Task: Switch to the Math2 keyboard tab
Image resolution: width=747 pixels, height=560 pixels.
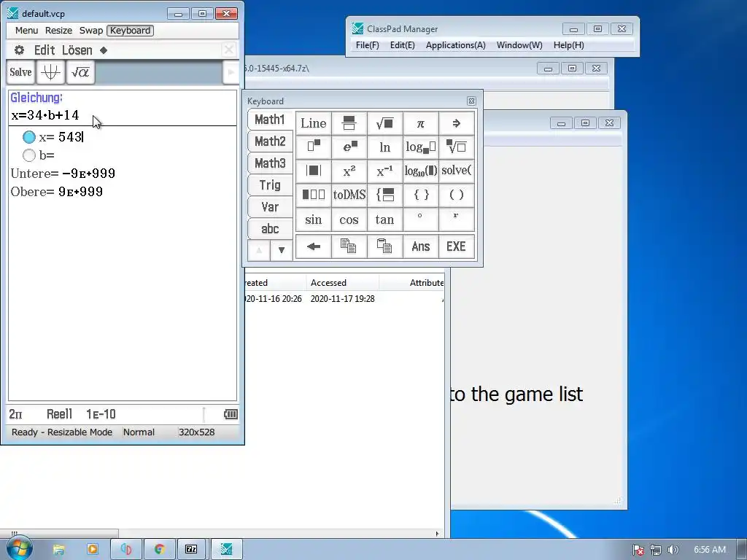Action: [270, 141]
